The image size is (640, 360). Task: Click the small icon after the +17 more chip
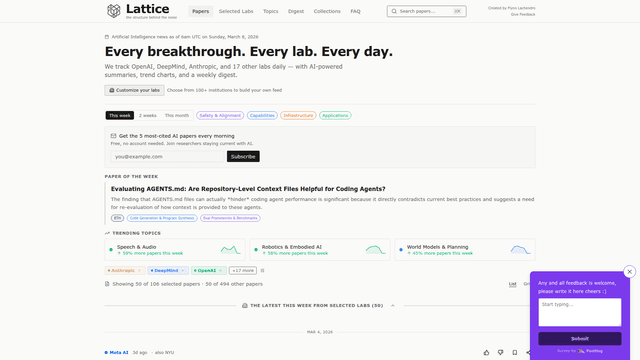[262, 271]
